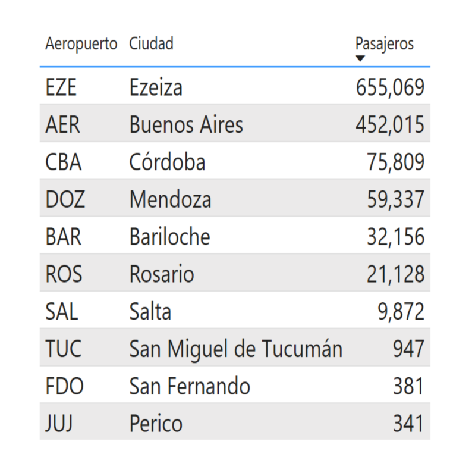Click the ROS airport code cell
This screenshot has width=453, height=476.
coord(64,274)
